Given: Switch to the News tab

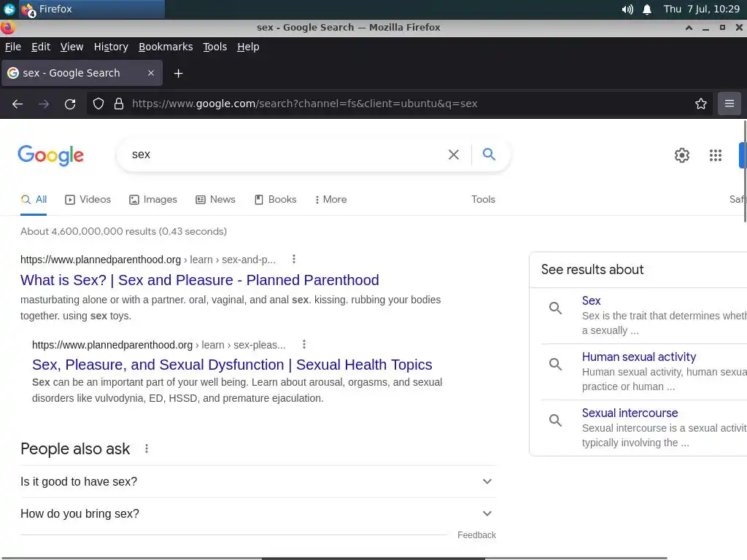Looking at the screenshot, I should 215,200.
